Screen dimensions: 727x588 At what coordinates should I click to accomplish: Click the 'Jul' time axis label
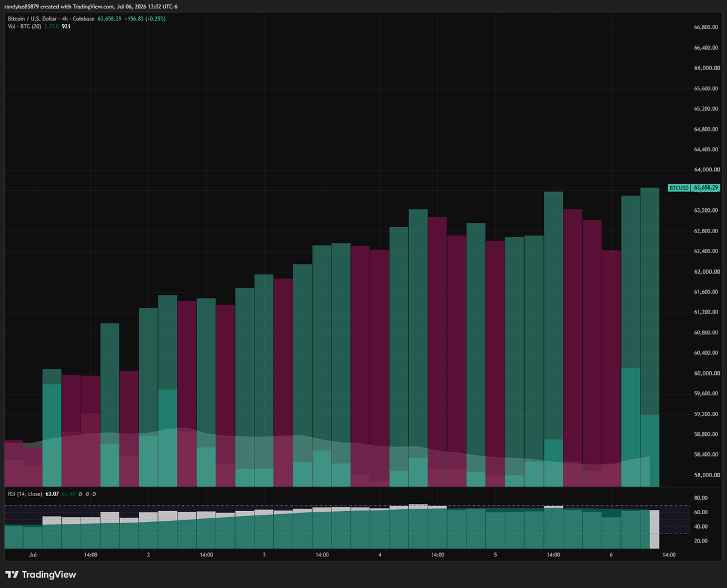(x=33, y=555)
